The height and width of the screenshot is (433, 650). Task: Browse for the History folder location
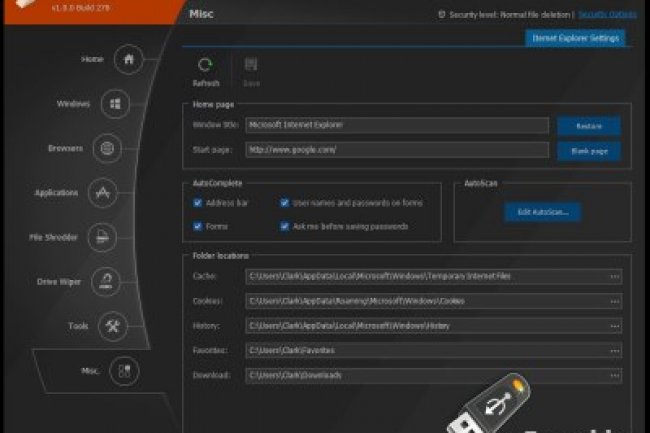pyautogui.click(x=614, y=326)
